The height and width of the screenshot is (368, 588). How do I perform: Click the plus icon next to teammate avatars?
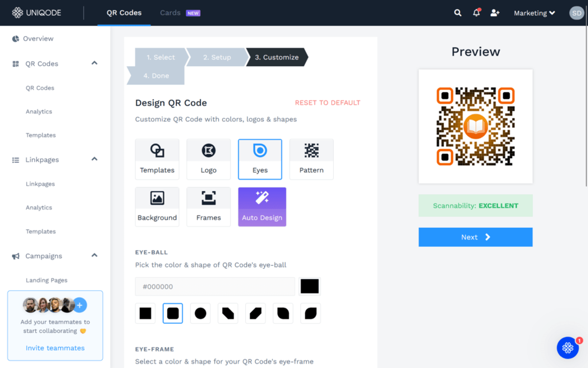pos(80,305)
